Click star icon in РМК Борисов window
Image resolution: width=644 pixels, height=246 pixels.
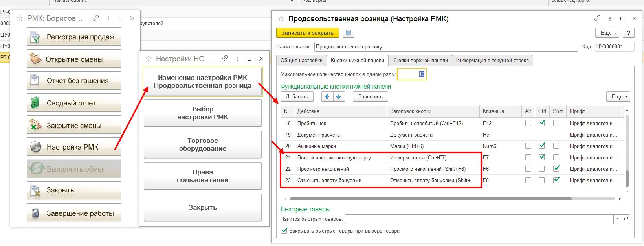click(20, 18)
